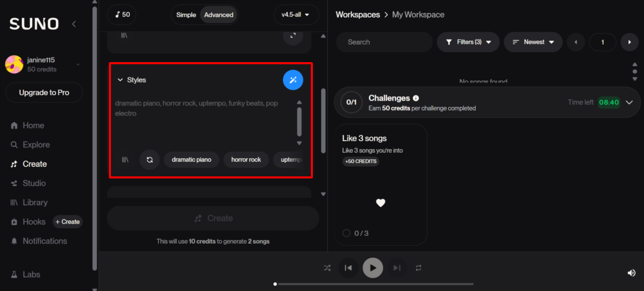Click the scroll-up arrow of styles text
The image size is (644, 291).
[x=299, y=102]
